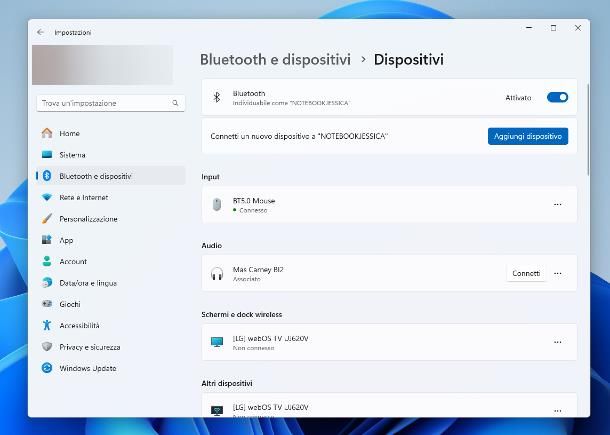The width and height of the screenshot is (610, 435).
Task: Select the Non connesso status under LG webOS TV
Action: 253,348
